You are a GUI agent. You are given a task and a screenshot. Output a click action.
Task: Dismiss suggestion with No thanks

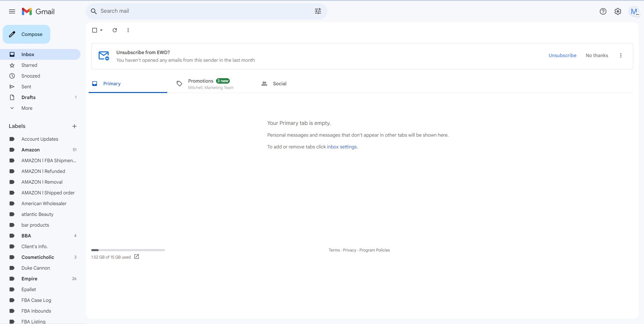(x=597, y=55)
